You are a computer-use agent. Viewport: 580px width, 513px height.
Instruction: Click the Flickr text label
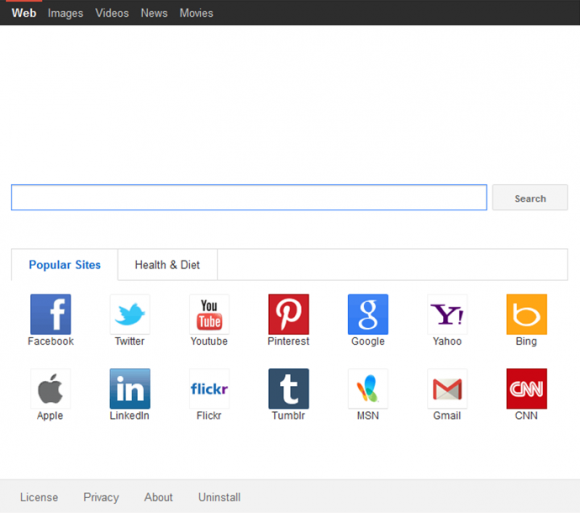click(209, 415)
